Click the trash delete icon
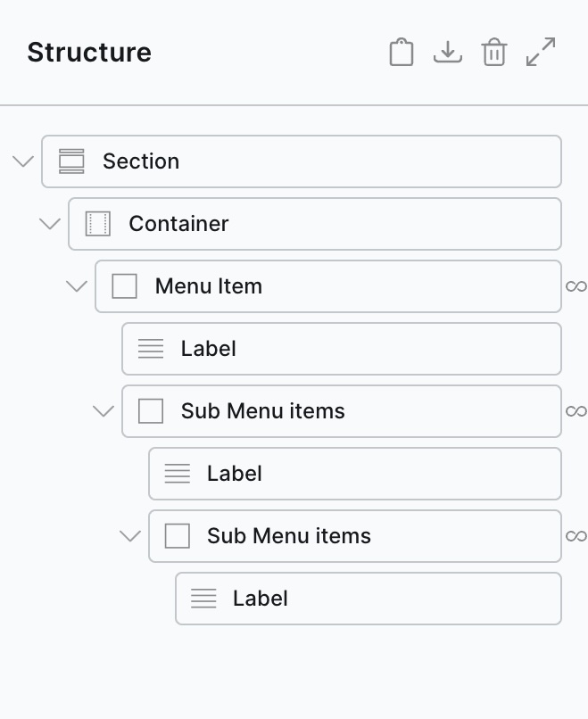Viewport: 588px width, 719px height. point(494,53)
